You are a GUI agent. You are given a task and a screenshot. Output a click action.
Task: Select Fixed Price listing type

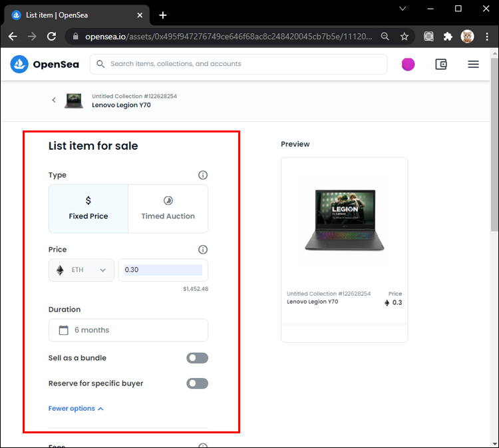(88, 209)
